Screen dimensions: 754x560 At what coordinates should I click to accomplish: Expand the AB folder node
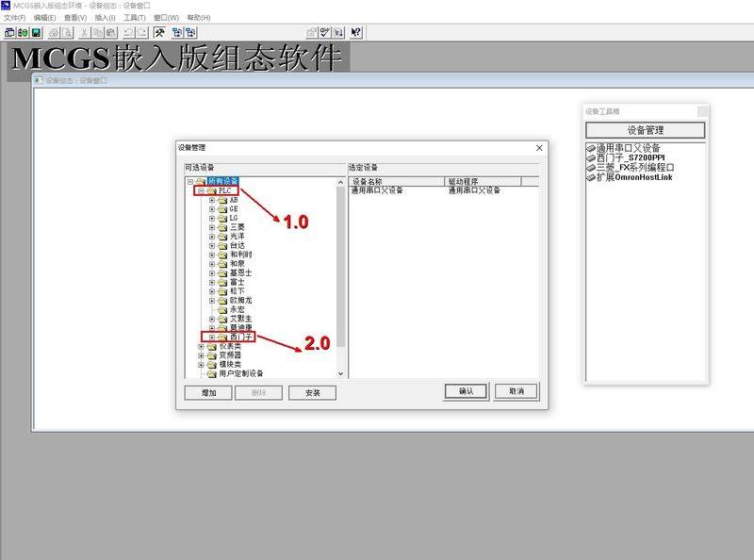pyautogui.click(x=211, y=200)
